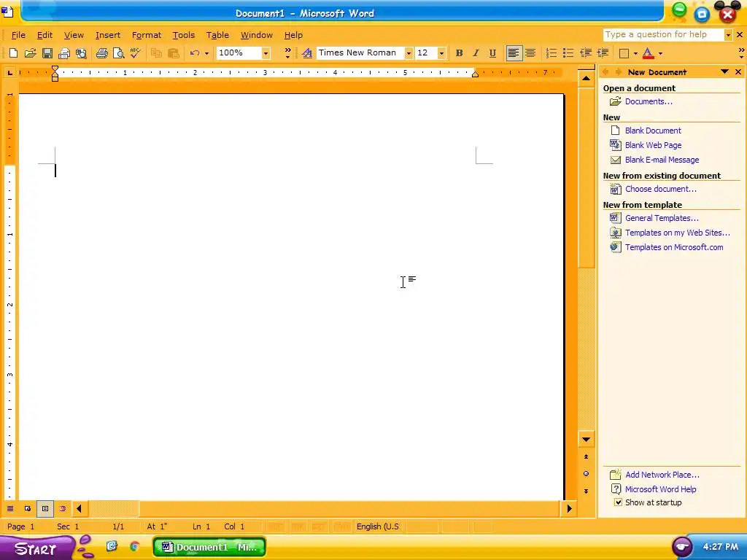Screen dimensions: 747x560
Task: Switch to Print Layout view button
Action: point(45,508)
